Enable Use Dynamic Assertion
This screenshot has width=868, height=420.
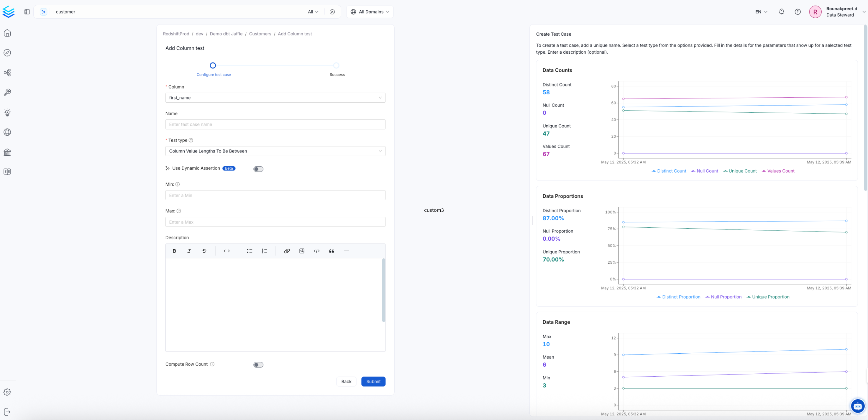click(x=258, y=168)
